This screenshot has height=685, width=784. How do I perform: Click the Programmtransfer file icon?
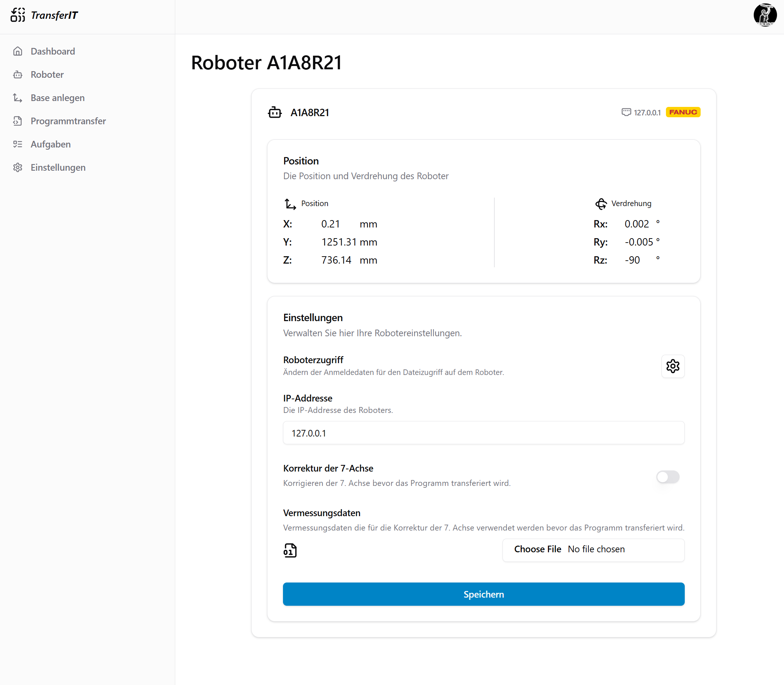(18, 121)
